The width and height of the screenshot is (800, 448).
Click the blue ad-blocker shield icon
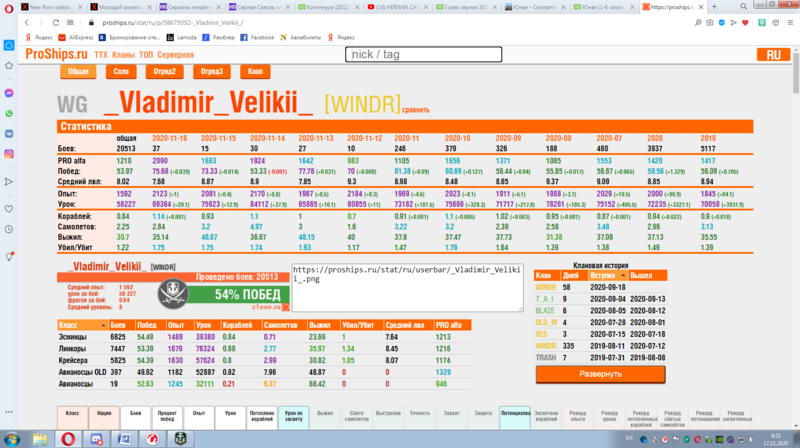tap(721, 22)
